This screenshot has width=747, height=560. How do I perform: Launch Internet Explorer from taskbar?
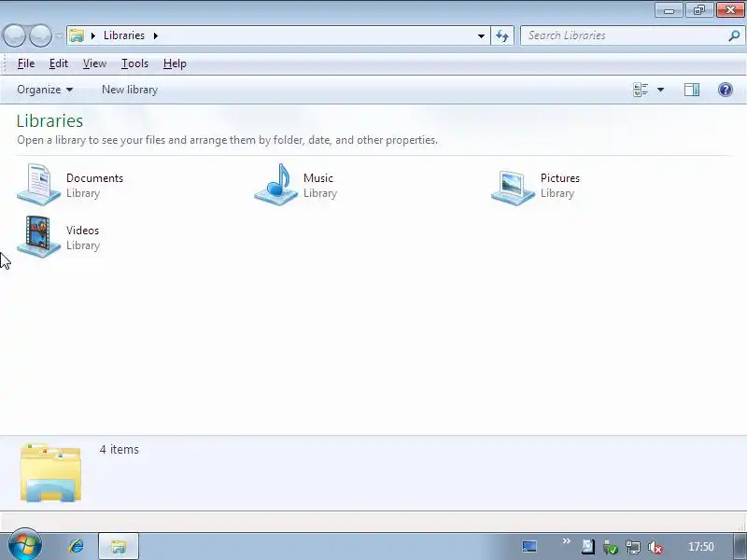76,546
